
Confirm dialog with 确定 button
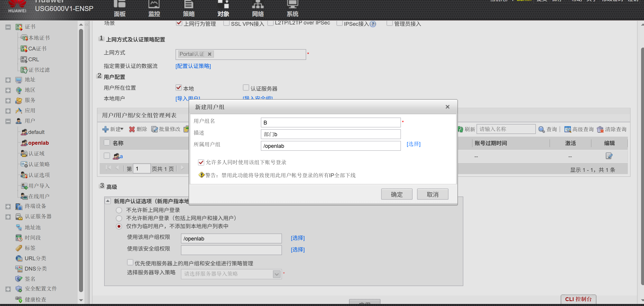(x=396, y=194)
